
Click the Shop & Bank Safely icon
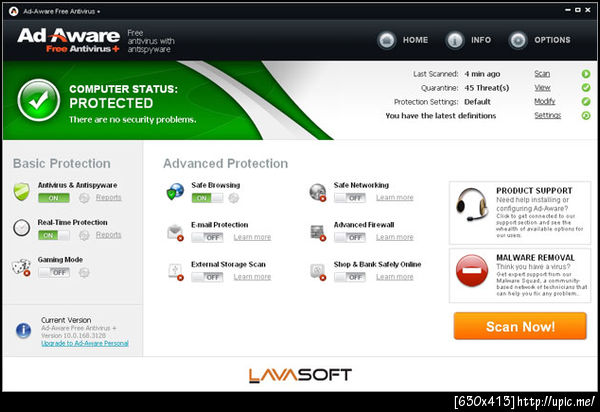(318, 272)
